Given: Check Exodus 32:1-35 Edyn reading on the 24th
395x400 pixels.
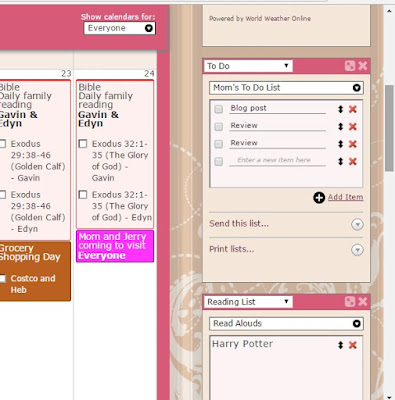Looking at the screenshot, I should pyautogui.click(x=83, y=194).
